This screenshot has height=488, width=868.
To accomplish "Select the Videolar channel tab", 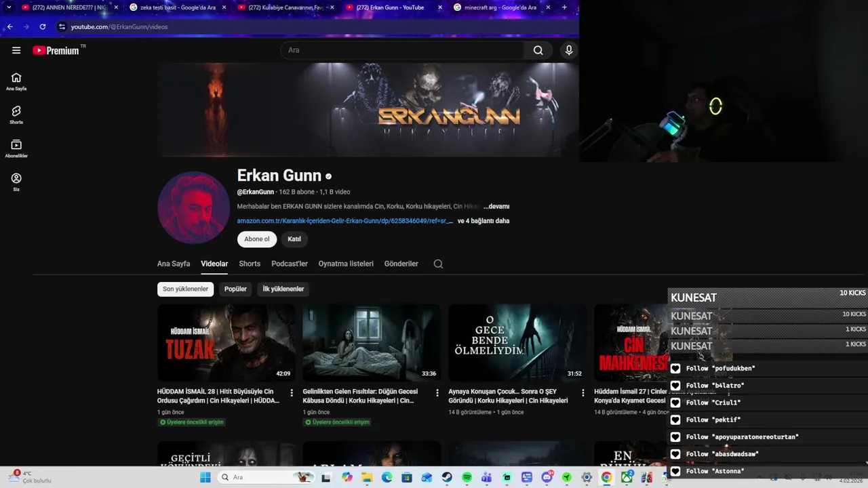I will tap(214, 264).
